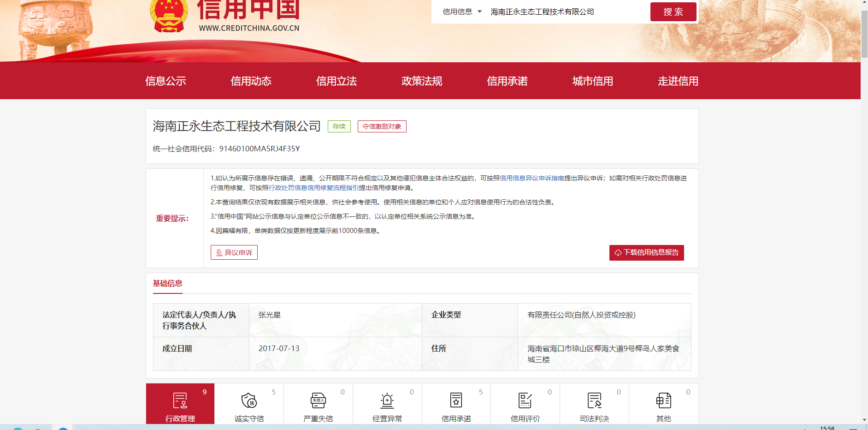The height and width of the screenshot is (430, 868).
Task: Click the Credit China national emblem logo
Action: tap(169, 15)
